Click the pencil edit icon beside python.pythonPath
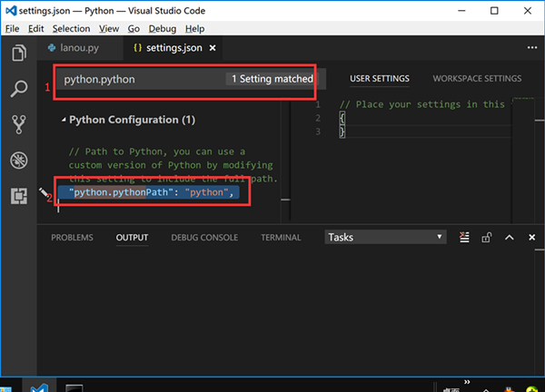Image resolution: width=545 pixels, height=392 pixels. 43,193
